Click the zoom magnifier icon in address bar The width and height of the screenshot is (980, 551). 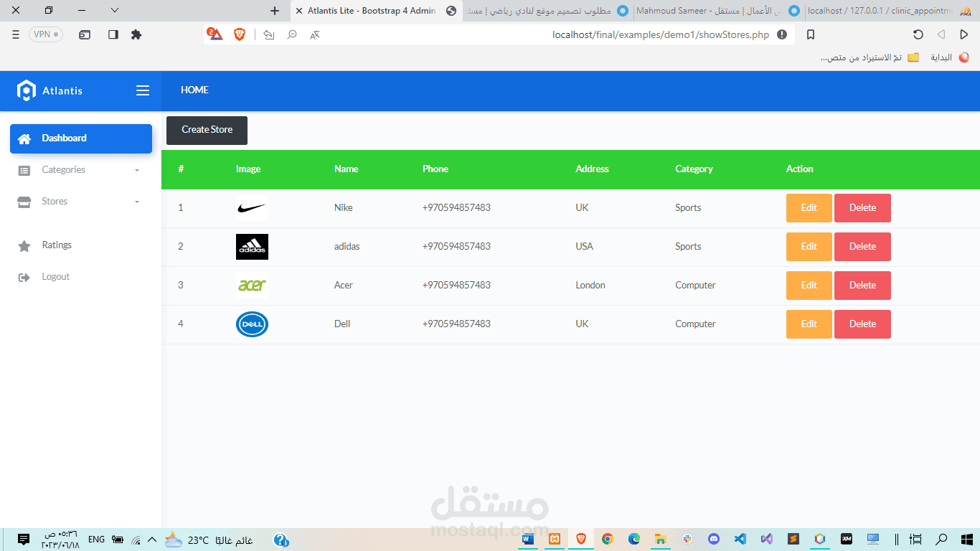[292, 34]
